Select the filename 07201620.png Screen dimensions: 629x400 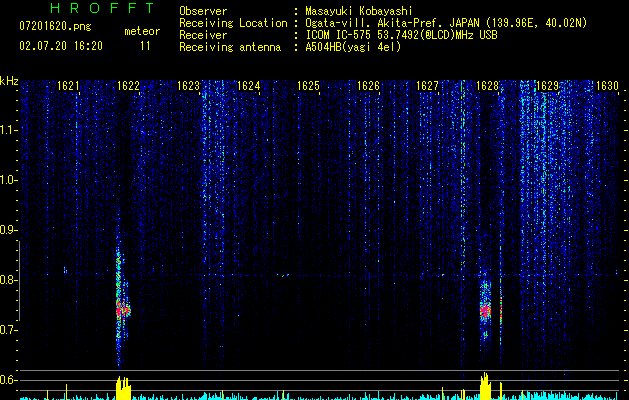[55, 26]
